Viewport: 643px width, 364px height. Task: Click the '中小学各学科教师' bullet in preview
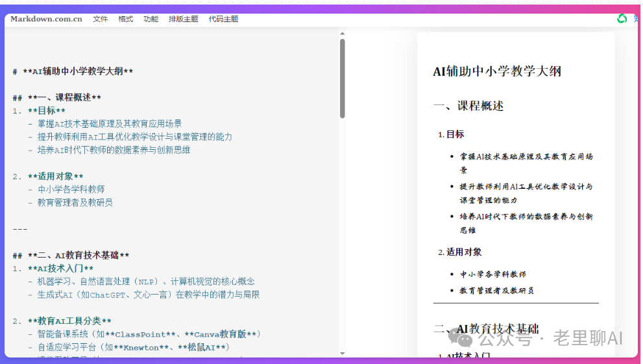coord(493,274)
